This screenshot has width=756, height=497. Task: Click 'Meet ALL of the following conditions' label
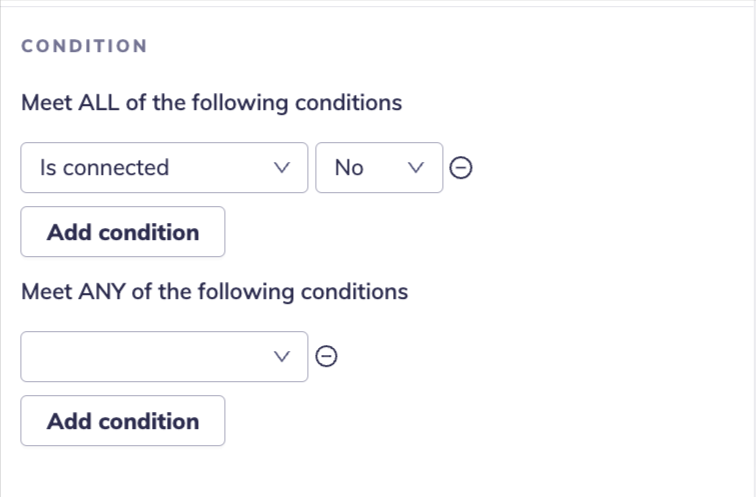click(211, 103)
